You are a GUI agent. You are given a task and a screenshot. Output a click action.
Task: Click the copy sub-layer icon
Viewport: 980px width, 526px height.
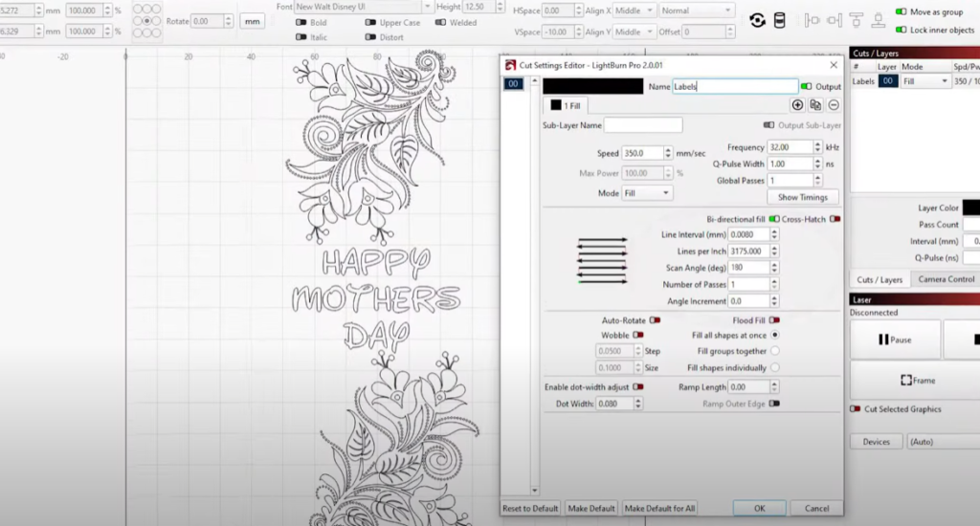click(815, 105)
